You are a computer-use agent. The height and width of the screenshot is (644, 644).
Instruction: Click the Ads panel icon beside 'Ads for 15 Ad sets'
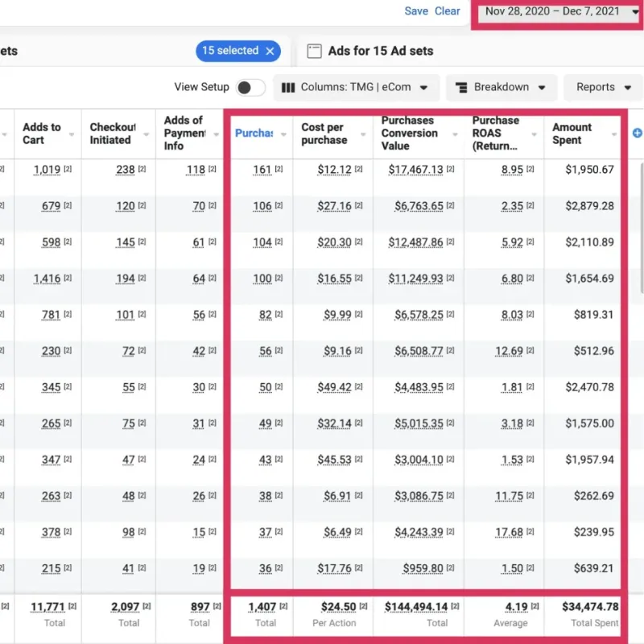point(314,51)
